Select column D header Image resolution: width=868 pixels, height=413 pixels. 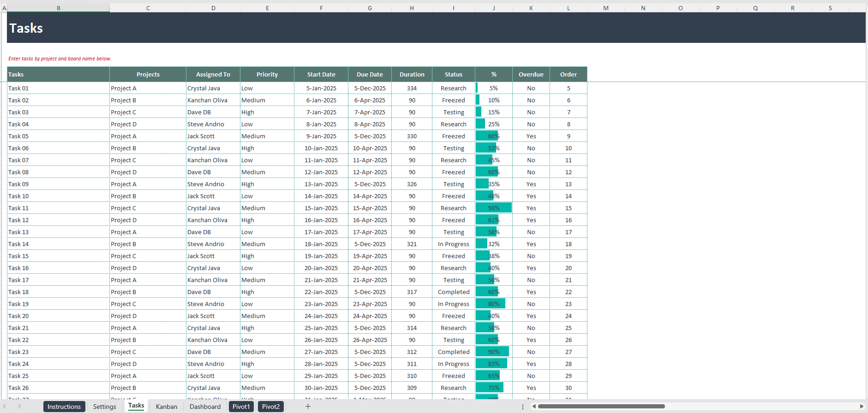[x=213, y=8]
